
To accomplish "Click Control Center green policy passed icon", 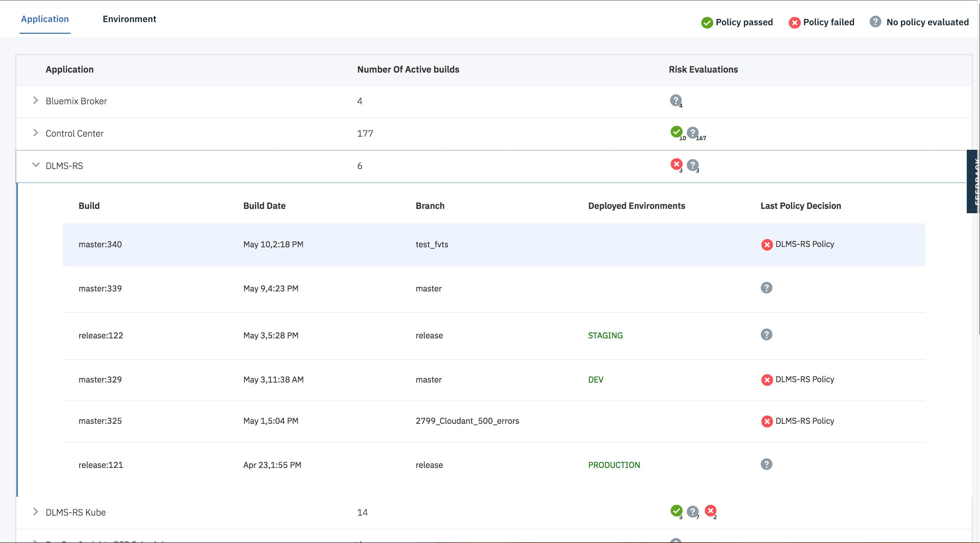I will (x=676, y=132).
